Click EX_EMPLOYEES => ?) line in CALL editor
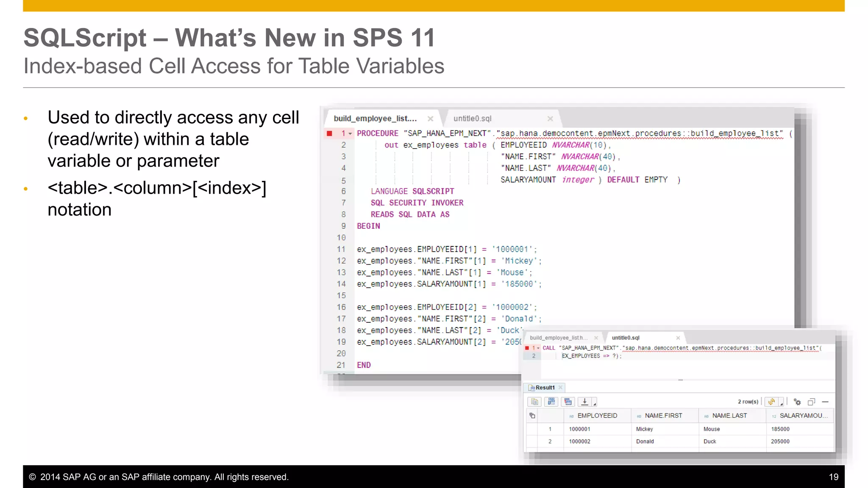This screenshot has height=488, width=868. pos(592,356)
